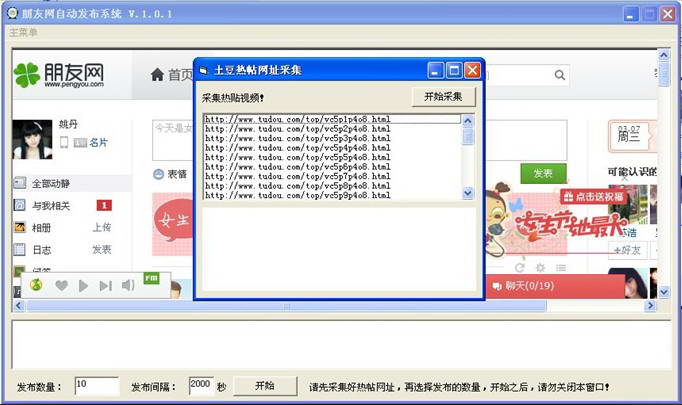682x405 pixels.
Task: Select 与我相关 in the sidebar
Action: tap(51, 205)
